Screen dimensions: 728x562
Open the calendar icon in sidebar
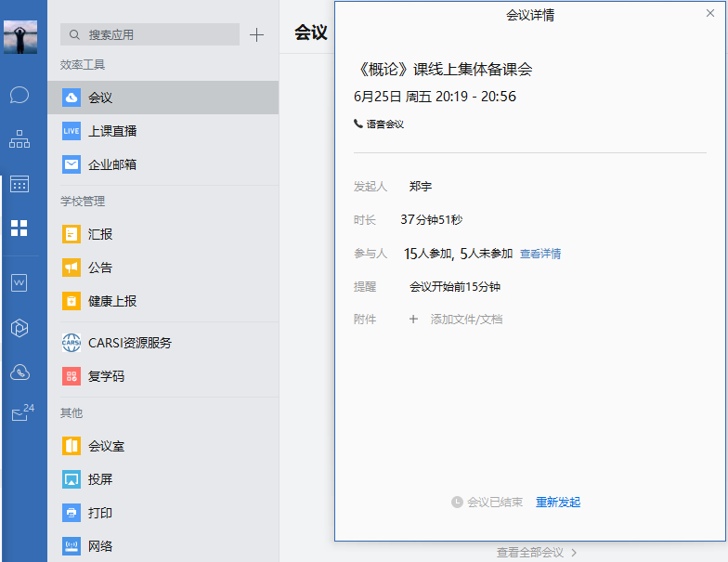(x=19, y=184)
